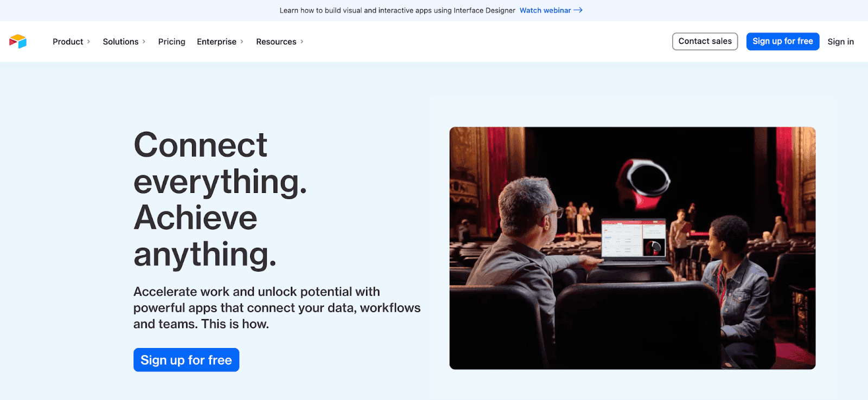The width and height of the screenshot is (868, 400).
Task: Click the arrow icon after Watch webinar
Action: coord(578,10)
